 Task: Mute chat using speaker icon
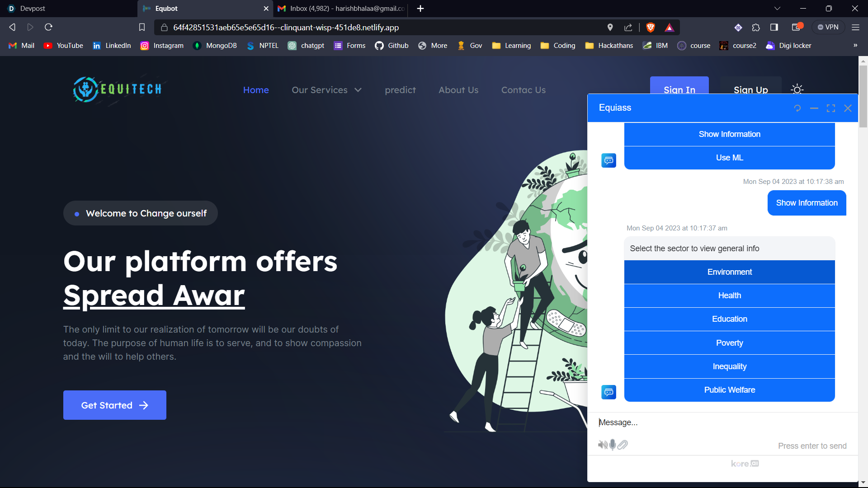[603, 445]
